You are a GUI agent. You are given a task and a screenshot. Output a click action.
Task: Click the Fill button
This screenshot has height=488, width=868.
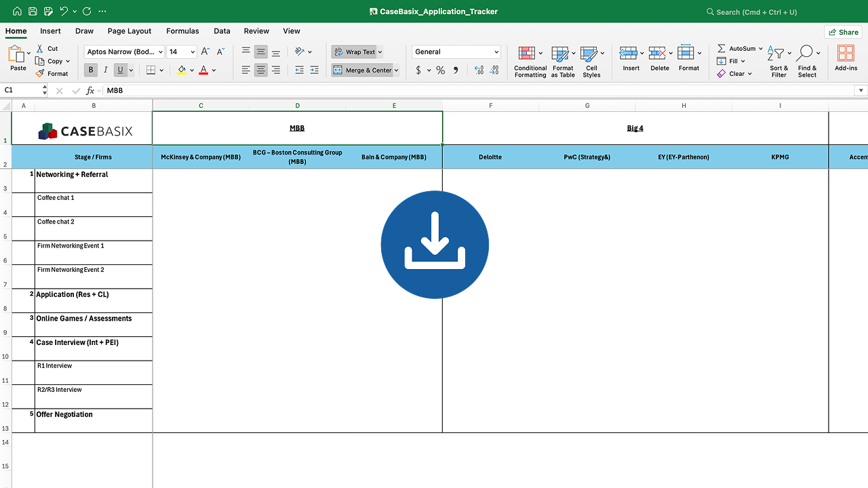pos(732,61)
